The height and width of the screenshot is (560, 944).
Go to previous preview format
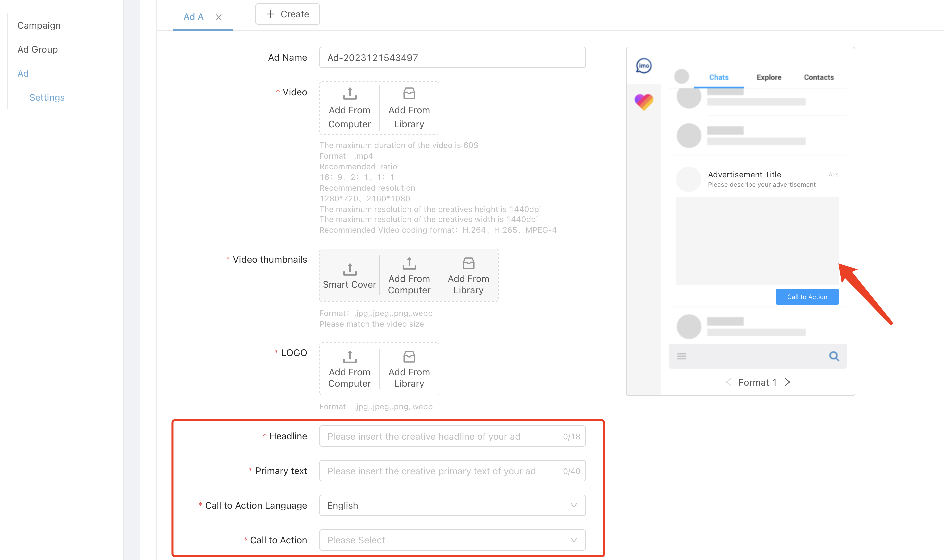point(728,382)
